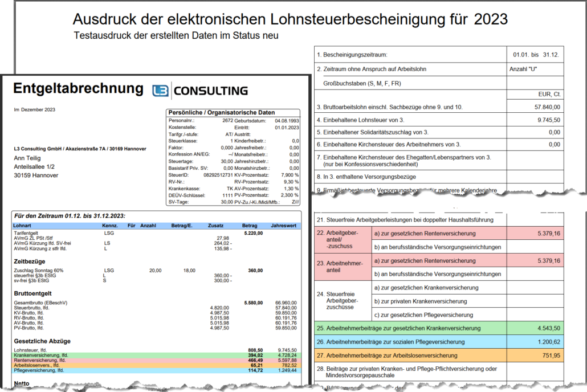Click the Ausdruck der Lohnsteuerbescheinigung 2023 title
Screen dimensions: 587x392
[294, 17]
